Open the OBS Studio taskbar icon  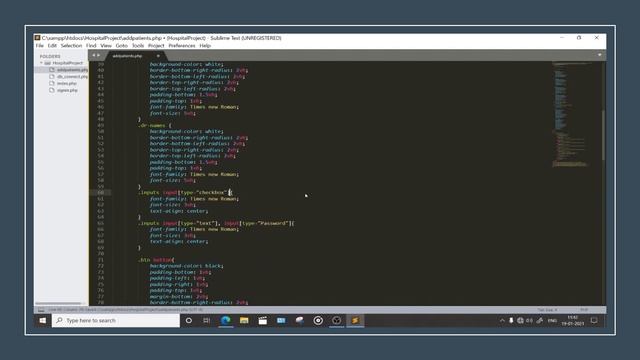click(336, 320)
